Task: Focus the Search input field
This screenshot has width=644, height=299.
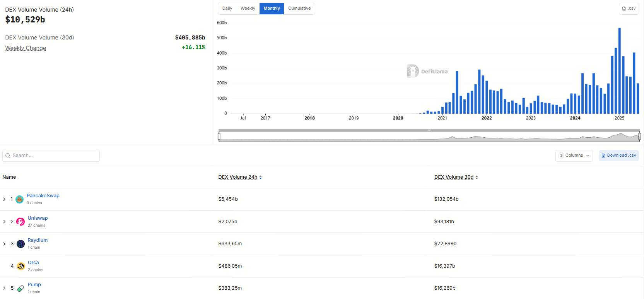Action: click(51, 155)
